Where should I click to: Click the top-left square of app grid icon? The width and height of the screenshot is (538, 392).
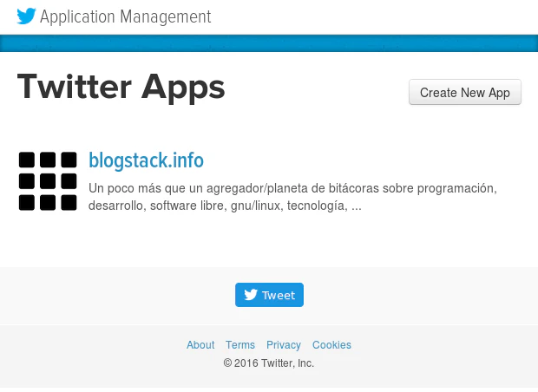pos(27,160)
